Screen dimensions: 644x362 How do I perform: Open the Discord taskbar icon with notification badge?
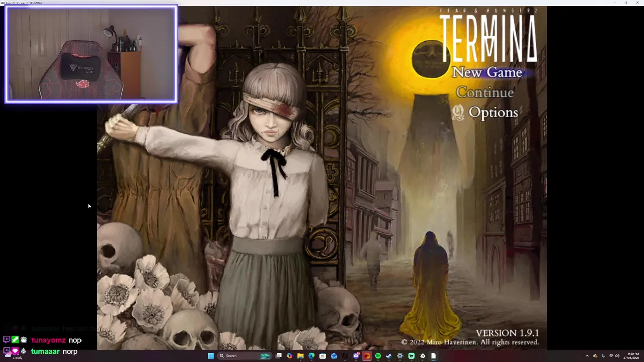(356, 356)
